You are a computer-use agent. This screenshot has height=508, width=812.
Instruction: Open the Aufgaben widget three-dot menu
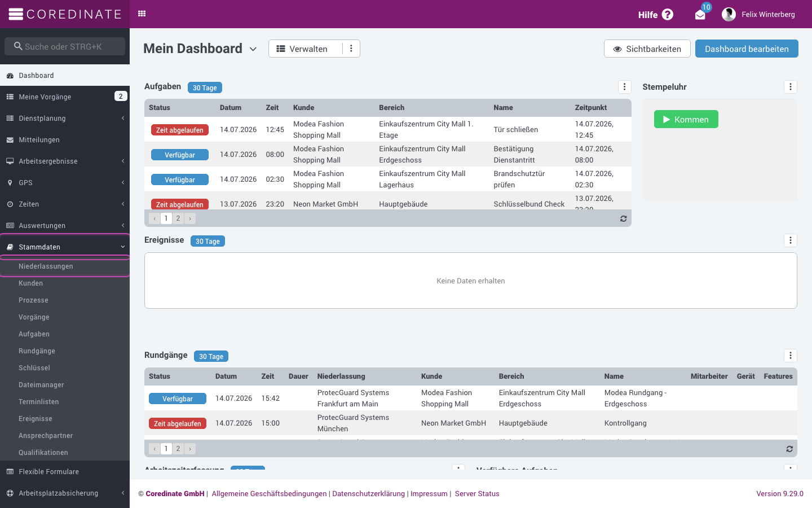624,87
